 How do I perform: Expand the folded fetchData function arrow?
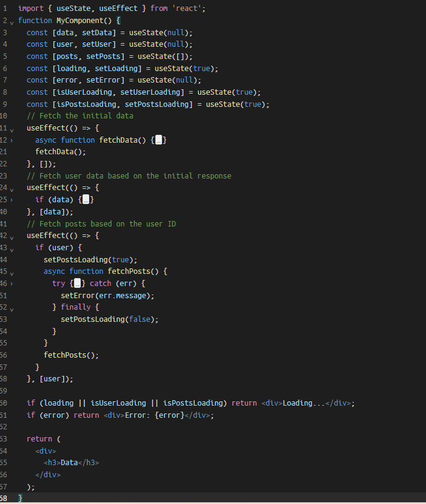click(12, 140)
